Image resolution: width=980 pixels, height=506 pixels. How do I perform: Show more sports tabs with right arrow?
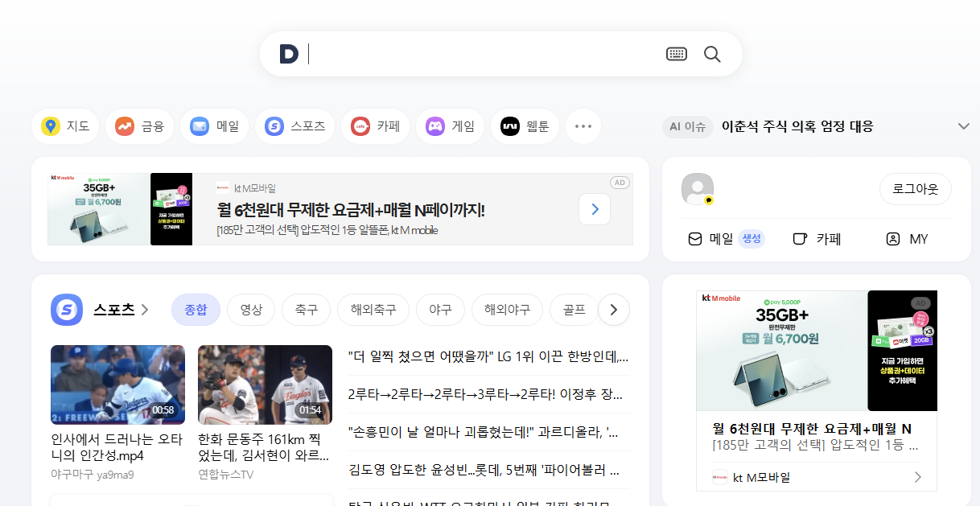pos(614,310)
